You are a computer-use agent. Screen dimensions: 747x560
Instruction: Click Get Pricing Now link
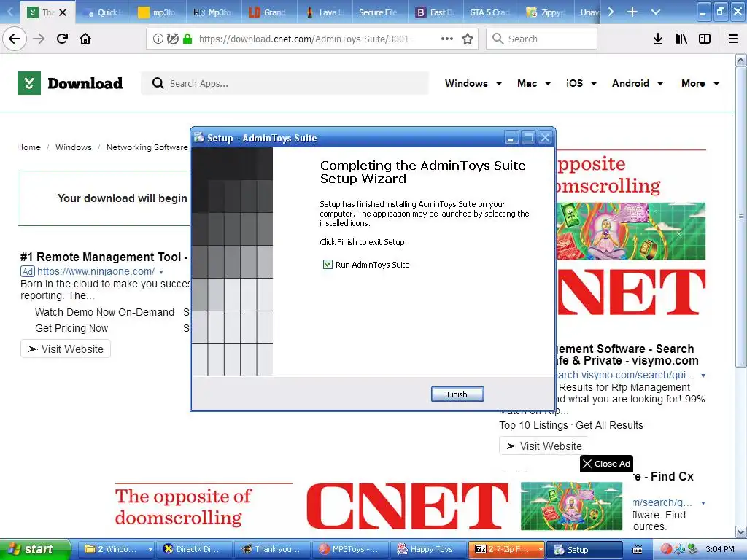[x=71, y=328]
